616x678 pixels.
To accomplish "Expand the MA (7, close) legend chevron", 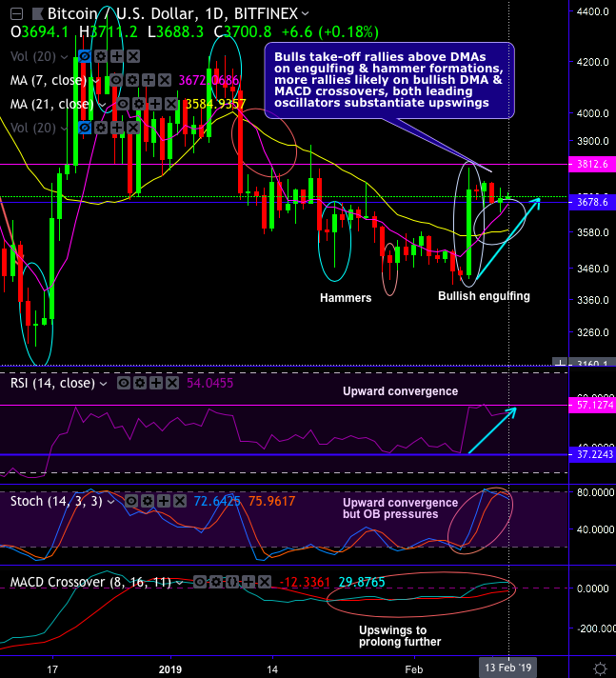I will pos(97,81).
